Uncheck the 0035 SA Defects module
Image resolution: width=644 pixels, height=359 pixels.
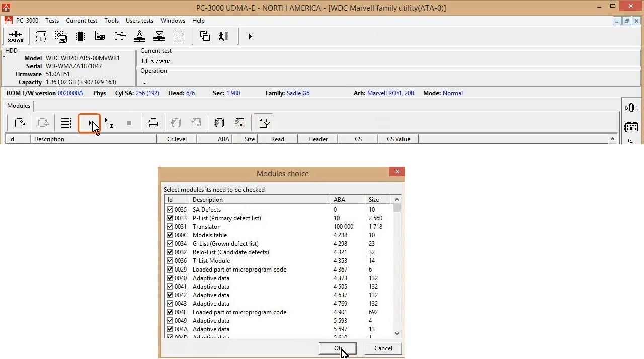point(170,210)
